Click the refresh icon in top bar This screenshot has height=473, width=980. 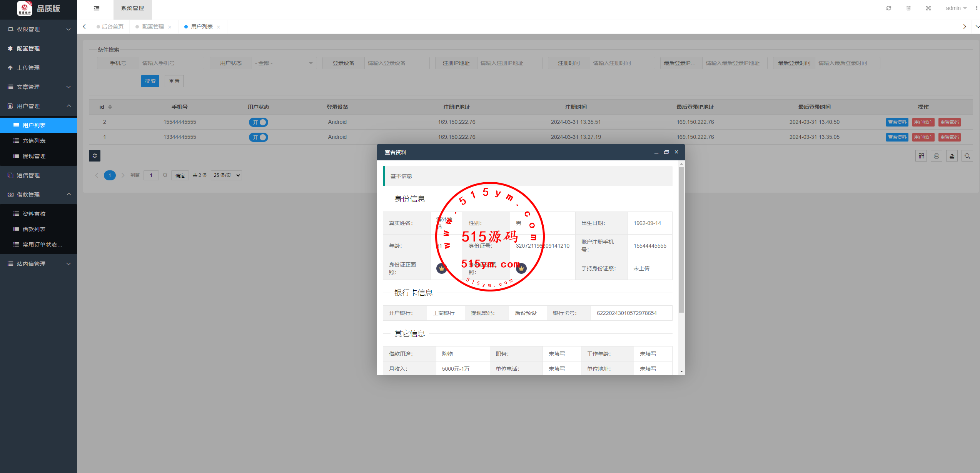(x=888, y=8)
